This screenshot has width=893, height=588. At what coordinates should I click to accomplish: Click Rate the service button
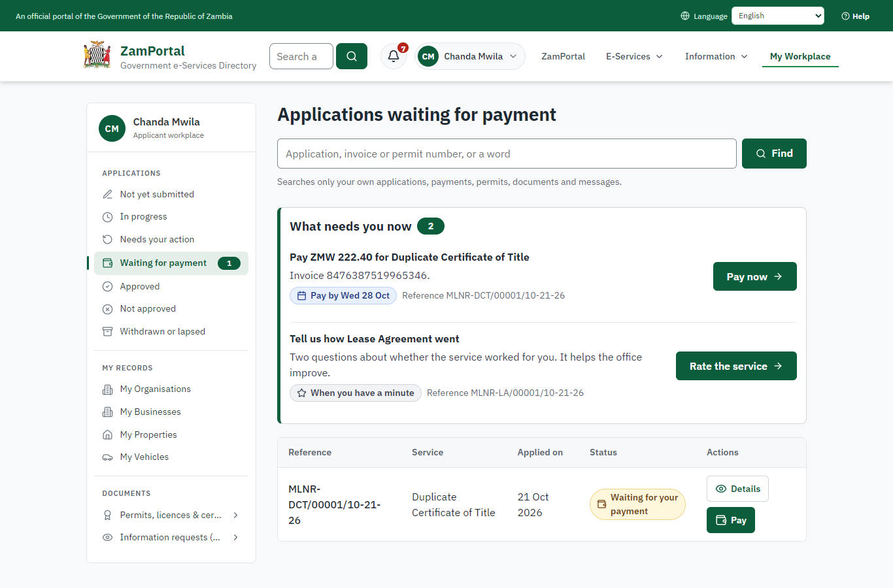click(736, 366)
